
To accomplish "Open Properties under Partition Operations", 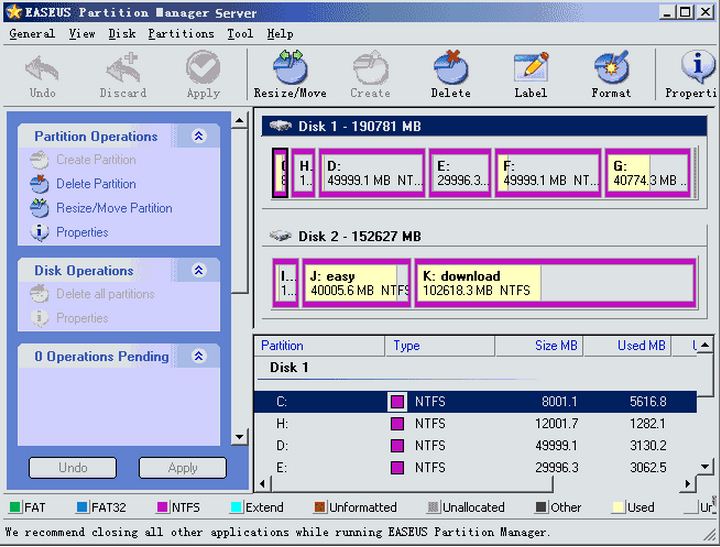I will [82, 232].
